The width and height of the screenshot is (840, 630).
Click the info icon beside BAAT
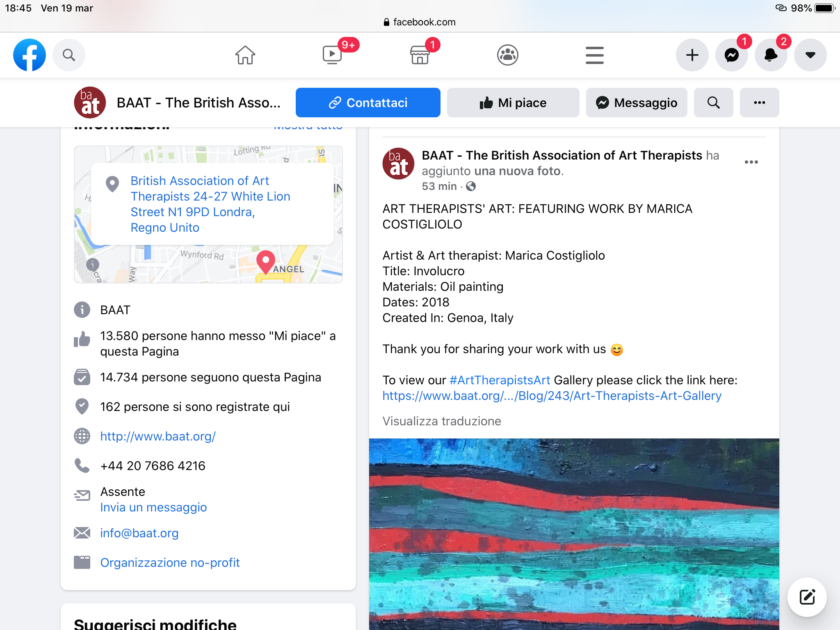pos(82,310)
